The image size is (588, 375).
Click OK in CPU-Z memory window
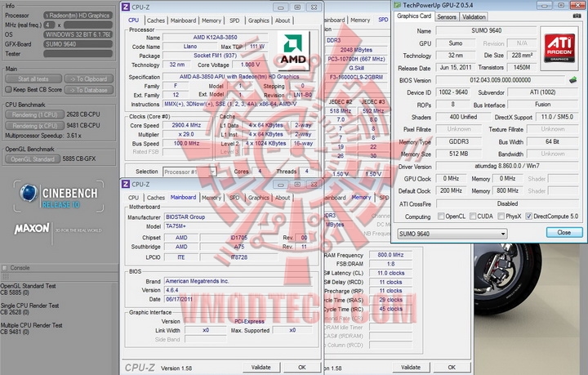(452, 368)
